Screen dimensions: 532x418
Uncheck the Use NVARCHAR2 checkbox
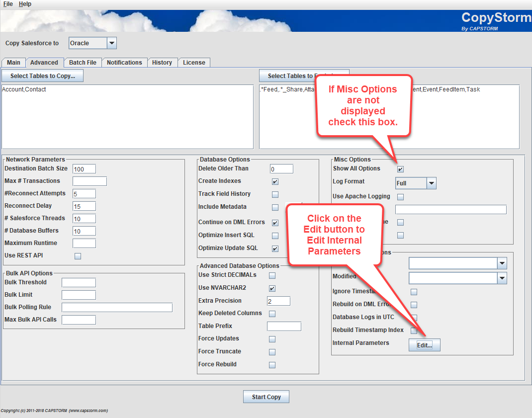coord(272,288)
